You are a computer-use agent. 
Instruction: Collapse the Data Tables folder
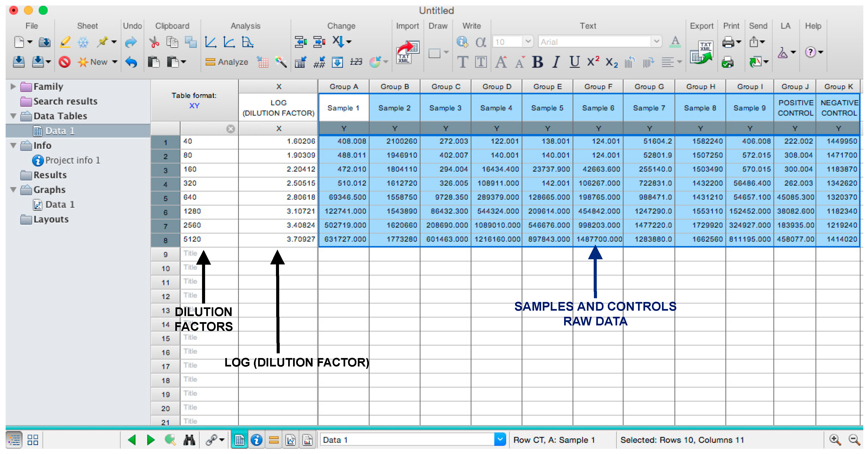[13, 116]
